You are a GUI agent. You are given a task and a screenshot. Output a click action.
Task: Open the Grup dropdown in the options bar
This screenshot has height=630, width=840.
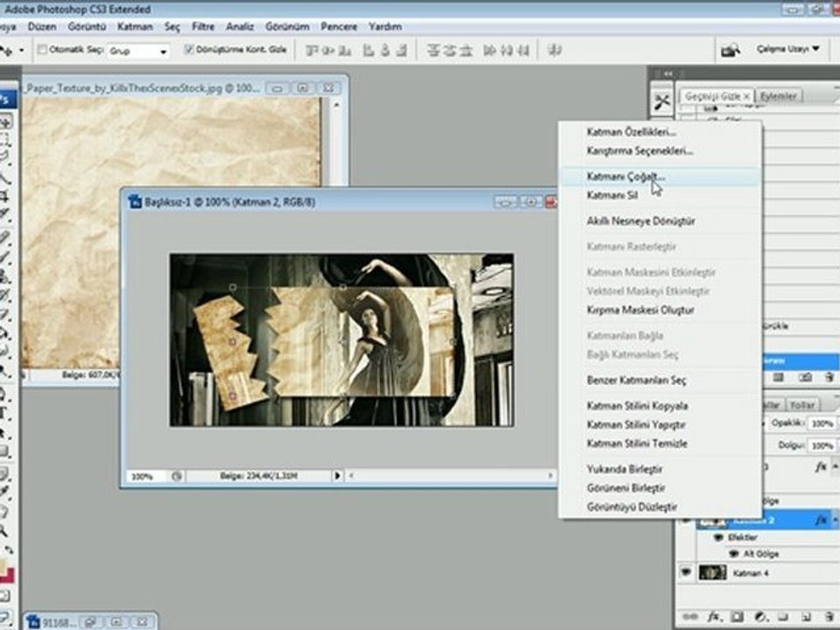138,51
